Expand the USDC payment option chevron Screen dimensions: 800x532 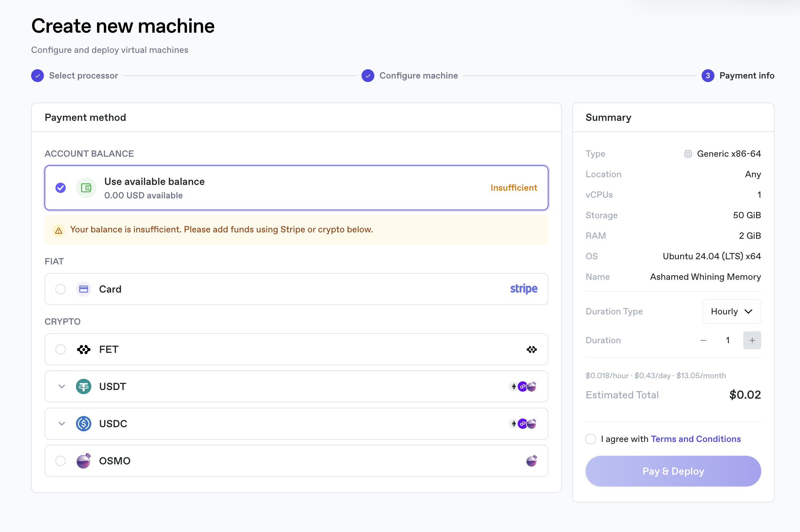(x=62, y=424)
